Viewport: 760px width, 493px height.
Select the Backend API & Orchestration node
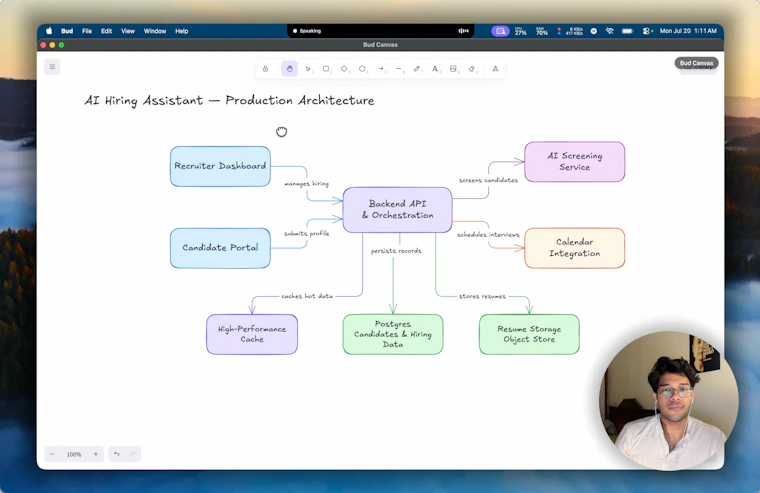click(397, 209)
